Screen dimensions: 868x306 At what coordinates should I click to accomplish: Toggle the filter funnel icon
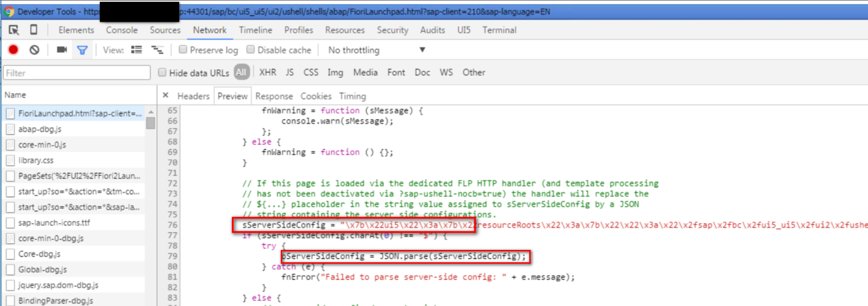pyautogui.click(x=82, y=50)
